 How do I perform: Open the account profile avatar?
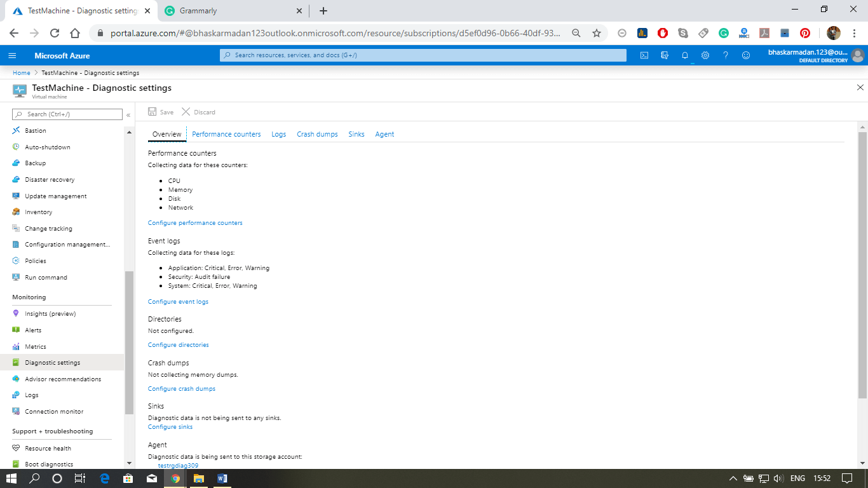tap(858, 56)
